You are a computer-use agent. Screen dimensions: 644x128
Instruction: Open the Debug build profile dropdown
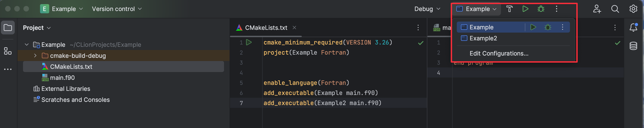[x=427, y=9]
